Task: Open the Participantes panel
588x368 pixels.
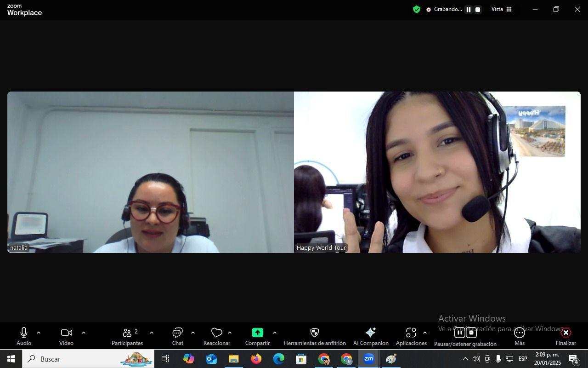Action: pyautogui.click(x=127, y=336)
